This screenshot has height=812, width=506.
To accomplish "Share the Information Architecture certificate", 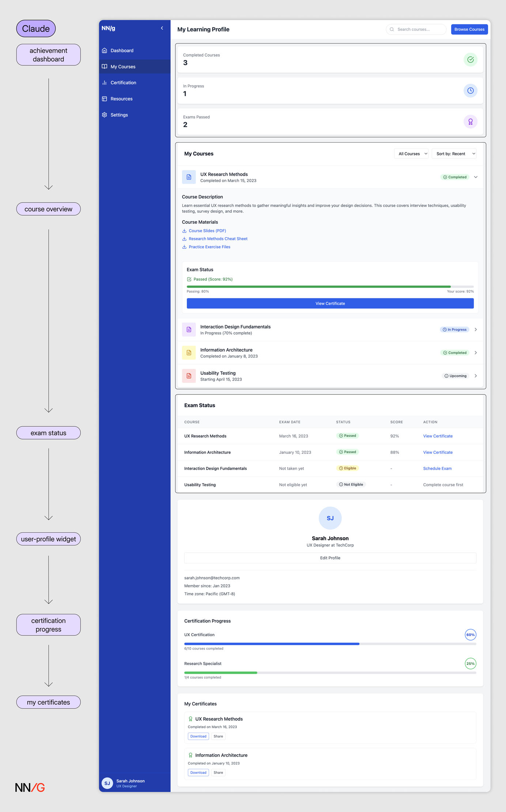I will (x=218, y=773).
